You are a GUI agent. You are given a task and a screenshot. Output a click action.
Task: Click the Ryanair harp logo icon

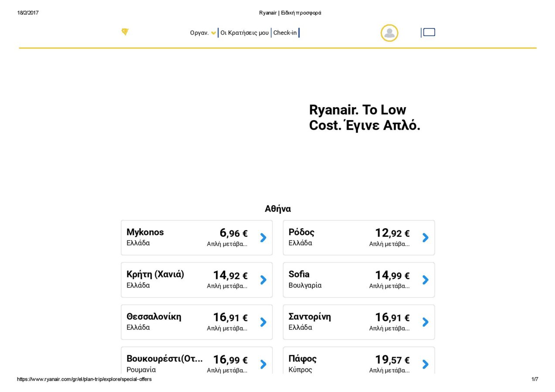tap(125, 32)
